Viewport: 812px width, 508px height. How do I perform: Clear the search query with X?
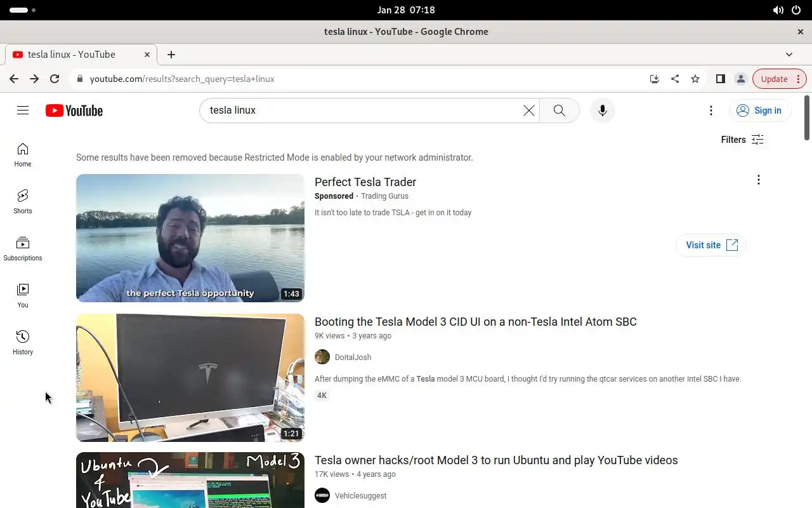(x=528, y=110)
